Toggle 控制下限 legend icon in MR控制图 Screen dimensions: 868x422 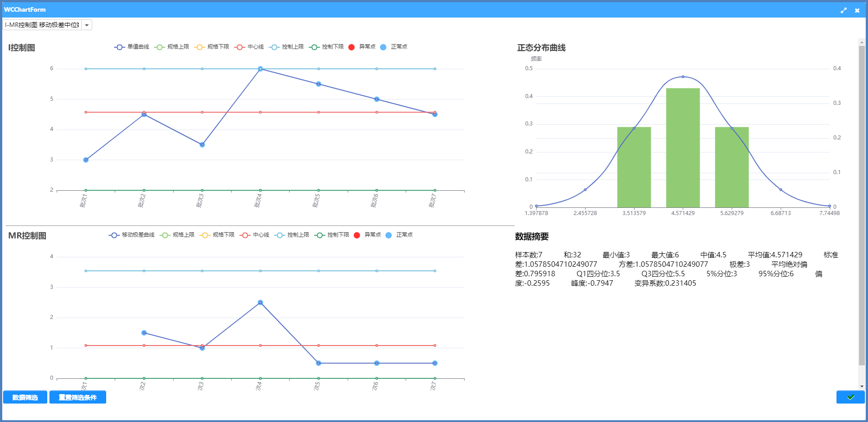319,235
